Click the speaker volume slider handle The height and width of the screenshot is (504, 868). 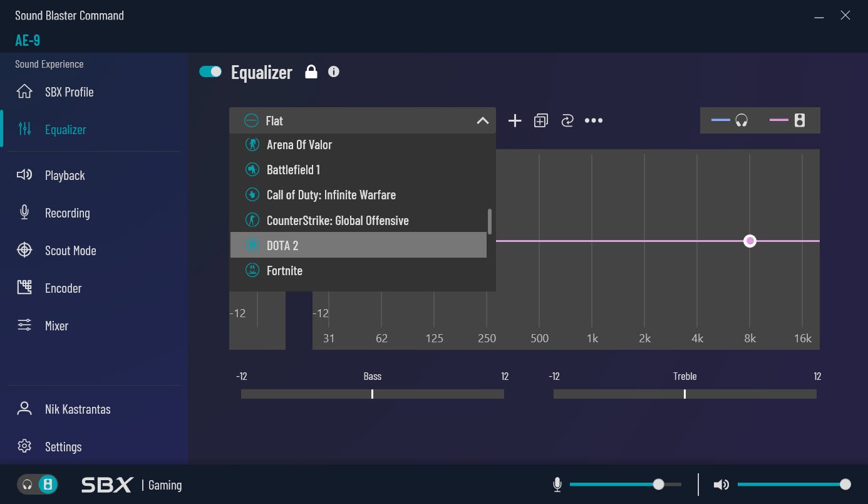[x=845, y=484]
